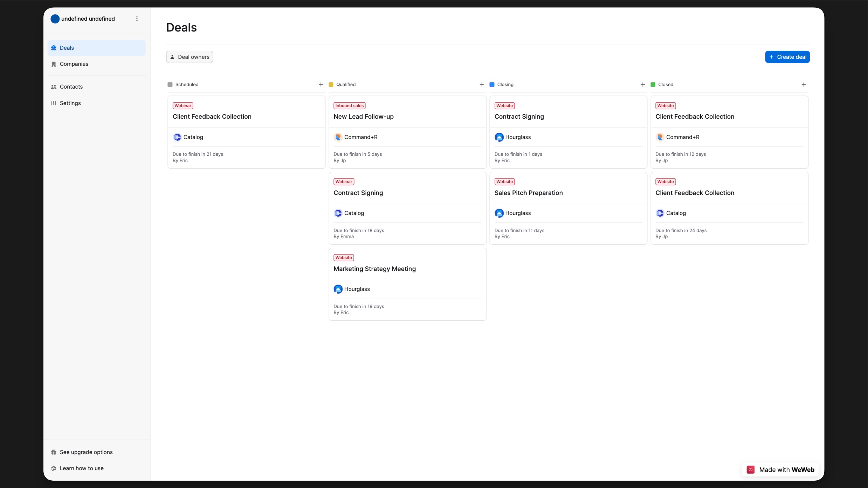Open the Contacts page

click(71, 87)
